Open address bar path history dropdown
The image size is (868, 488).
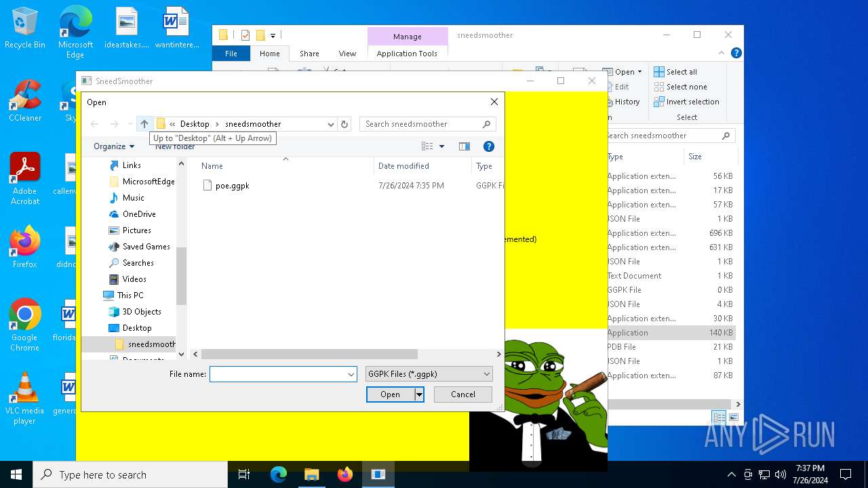(x=330, y=124)
